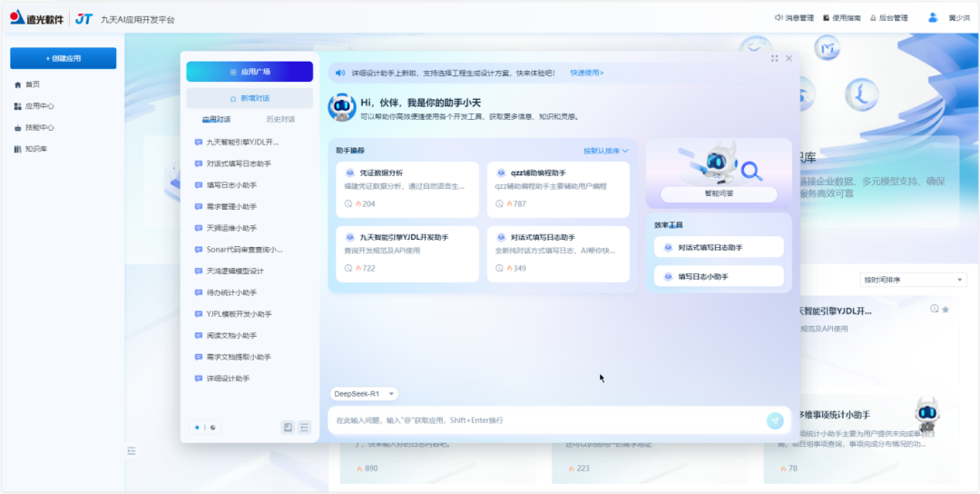The height and width of the screenshot is (494, 980).
Task: Toggle favorite star on the YJDL app card
Action: (946, 310)
